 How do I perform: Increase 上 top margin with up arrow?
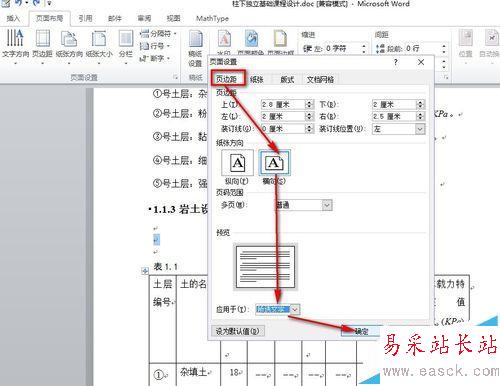[x=310, y=102]
